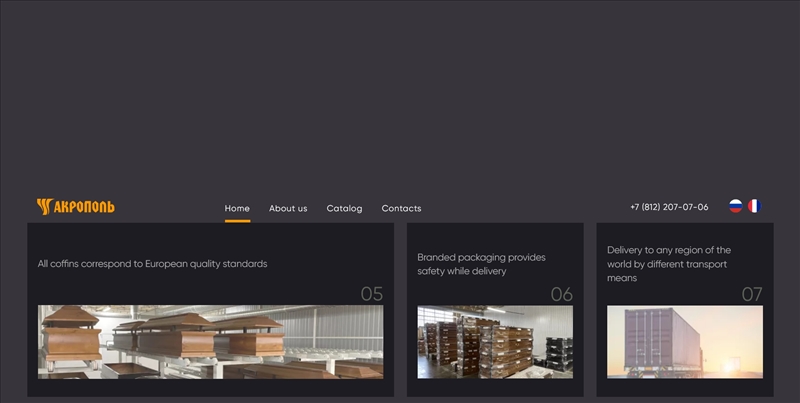Image resolution: width=800 pixels, height=403 pixels.
Task: Click the Акрополь logo
Action: [76, 207]
